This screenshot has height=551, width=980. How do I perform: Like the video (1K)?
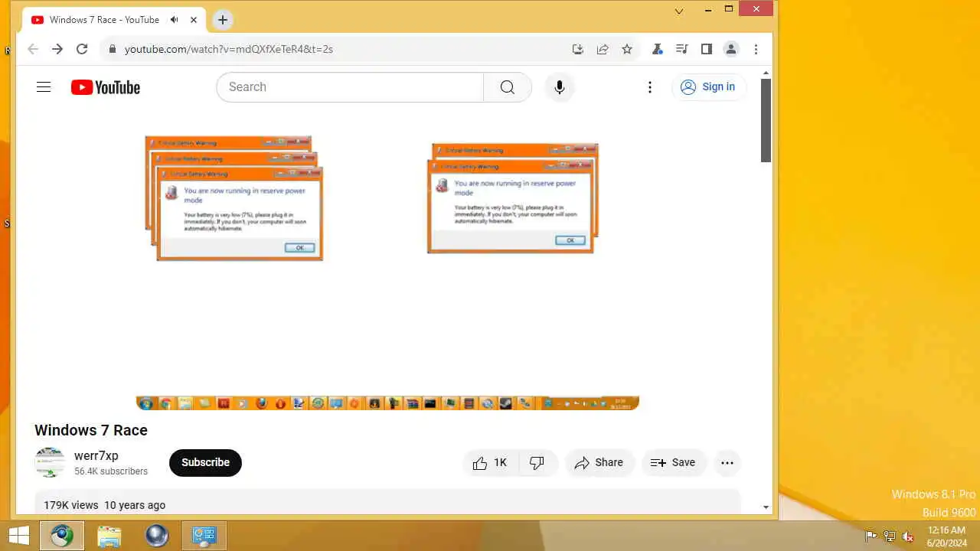[491, 462]
